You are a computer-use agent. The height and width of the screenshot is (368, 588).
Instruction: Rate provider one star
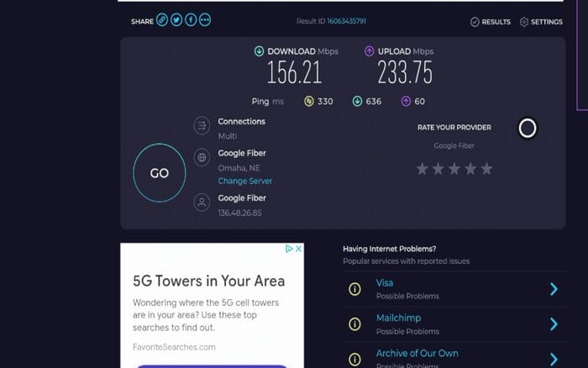423,169
